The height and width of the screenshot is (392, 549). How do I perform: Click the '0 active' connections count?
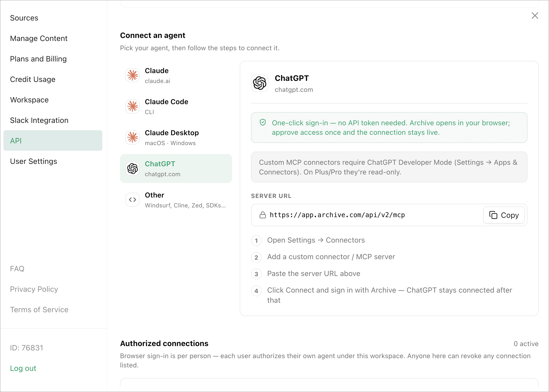click(526, 344)
